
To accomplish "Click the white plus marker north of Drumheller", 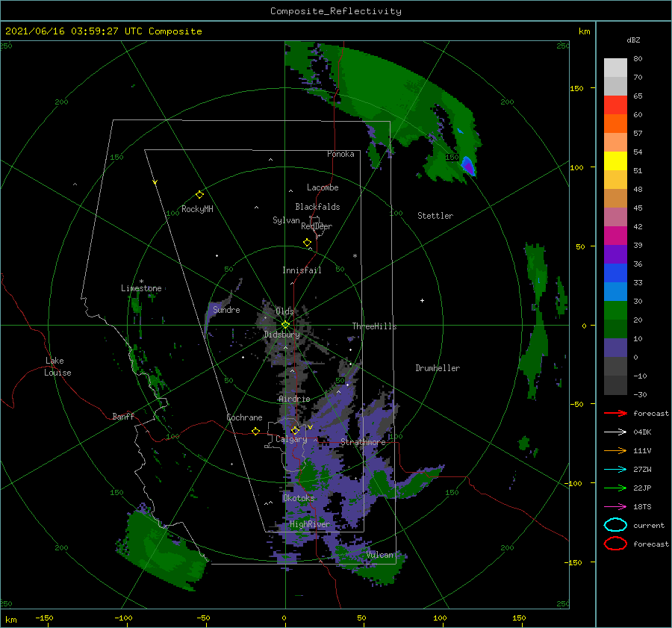I will (422, 300).
